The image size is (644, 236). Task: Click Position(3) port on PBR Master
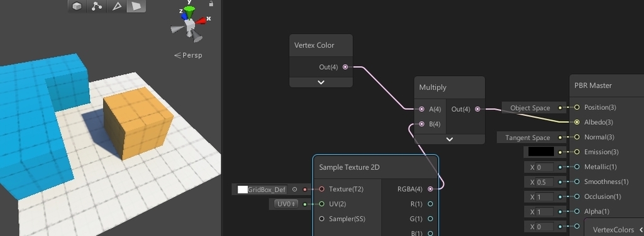[577, 107]
